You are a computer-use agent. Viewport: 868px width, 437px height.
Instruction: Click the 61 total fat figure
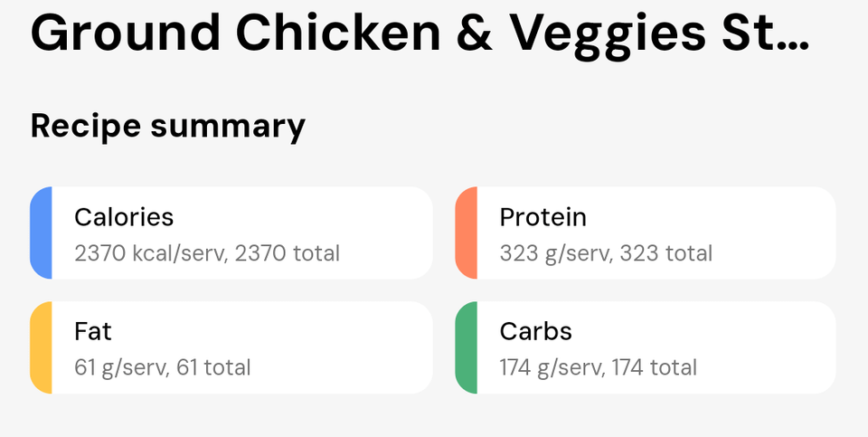coord(216,367)
